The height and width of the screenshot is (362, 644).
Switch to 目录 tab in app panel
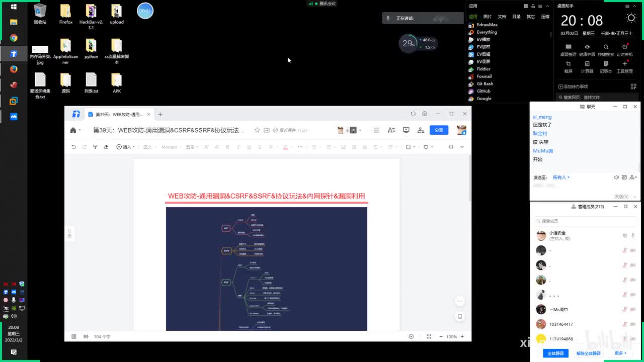click(516, 17)
